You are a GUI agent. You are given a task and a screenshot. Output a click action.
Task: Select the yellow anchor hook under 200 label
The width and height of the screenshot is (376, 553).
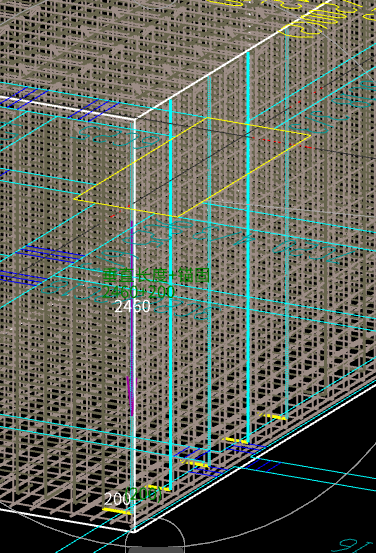click(117, 511)
